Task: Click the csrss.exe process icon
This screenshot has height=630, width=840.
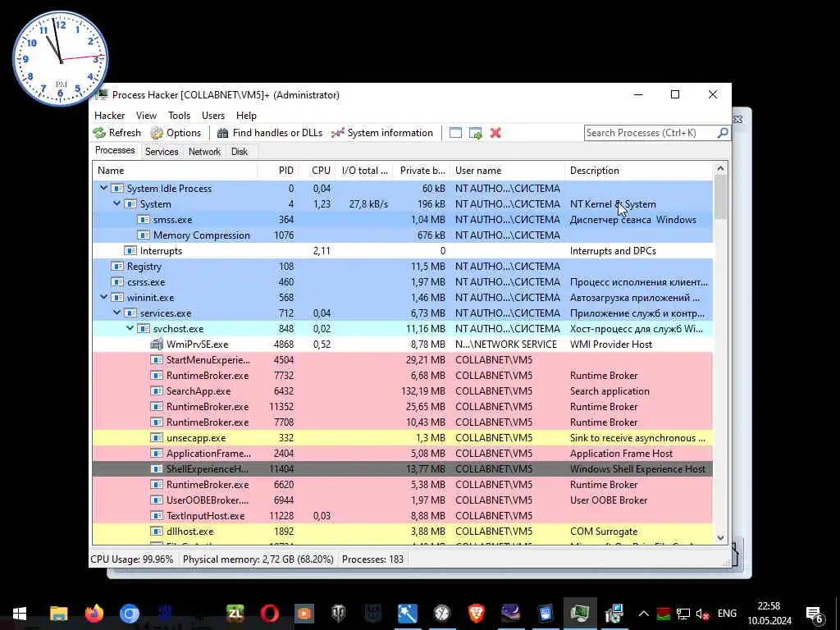Action: pos(116,282)
